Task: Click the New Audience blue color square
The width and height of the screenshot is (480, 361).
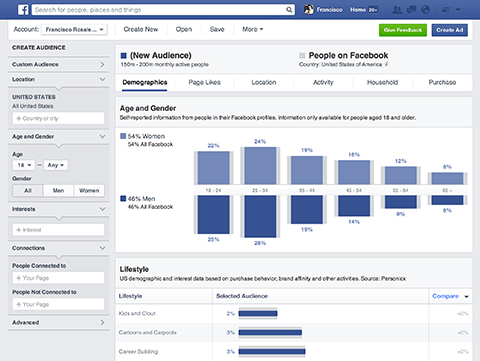Action: 123,55
